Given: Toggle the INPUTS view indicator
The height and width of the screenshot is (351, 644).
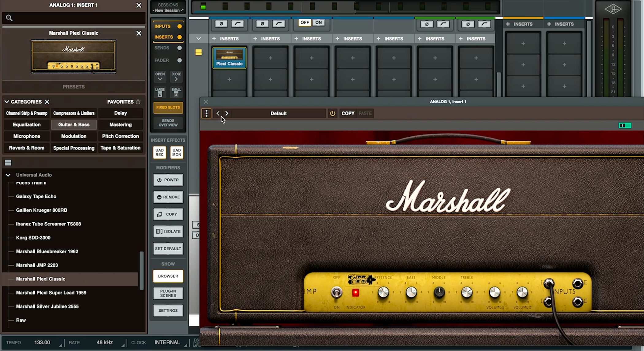Looking at the screenshot, I should tap(179, 26).
